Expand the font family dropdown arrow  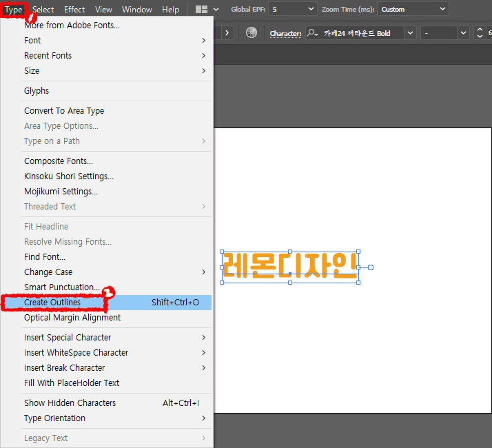410,33
